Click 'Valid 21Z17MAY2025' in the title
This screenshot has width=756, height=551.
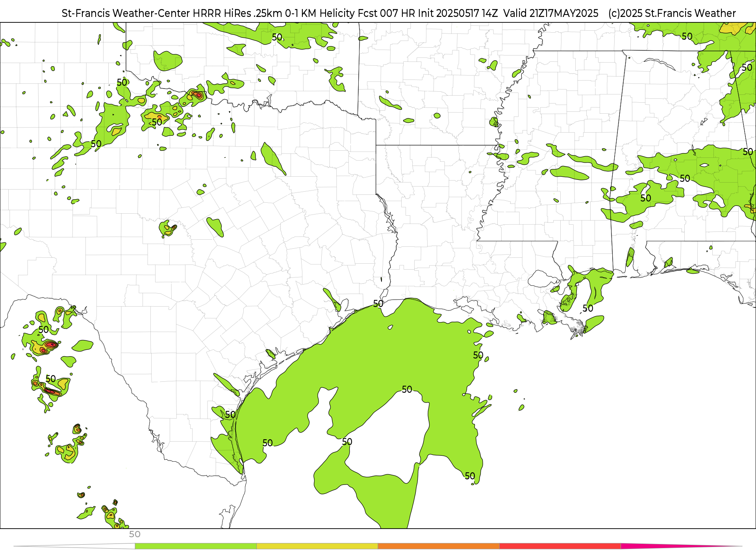pos(551,13)
